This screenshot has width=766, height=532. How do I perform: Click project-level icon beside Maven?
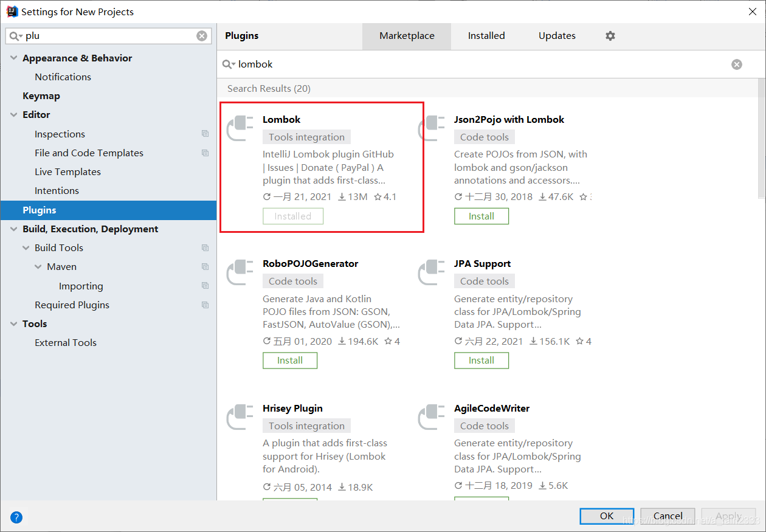pyautogui.click(x=205, y=267)
